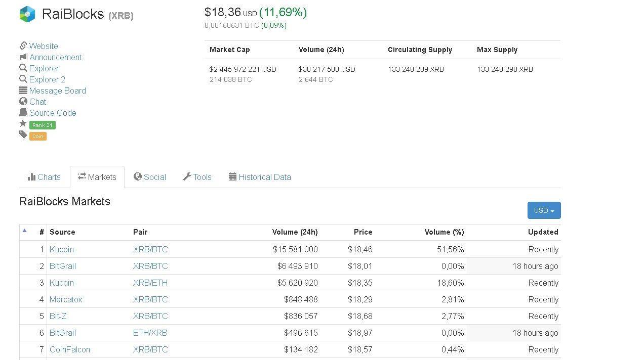Sort by the Source column header
Screen dimensions: 644x360
(62, 232)
